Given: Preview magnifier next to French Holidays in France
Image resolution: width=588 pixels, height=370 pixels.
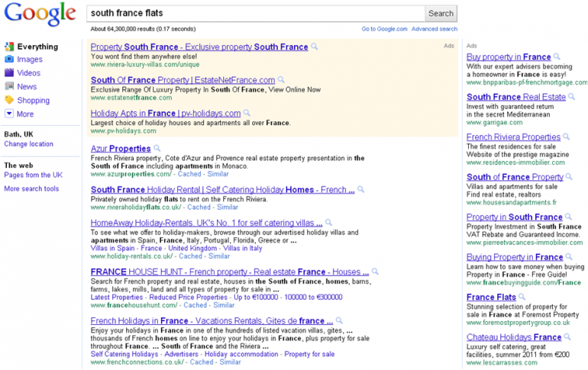Looking at the screenshot, I should point(339,320).
